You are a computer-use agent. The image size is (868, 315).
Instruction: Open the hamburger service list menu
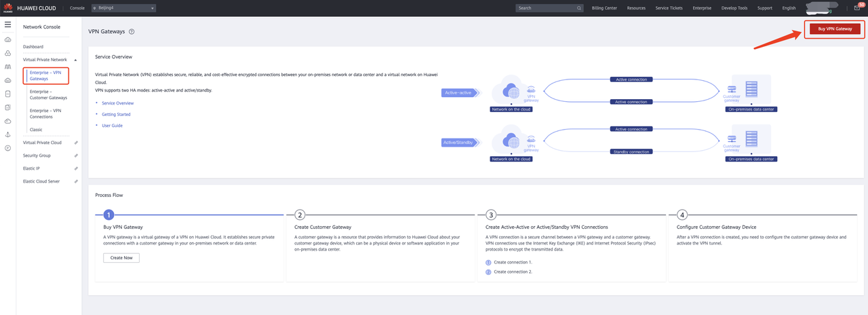(x=7, y=24)
